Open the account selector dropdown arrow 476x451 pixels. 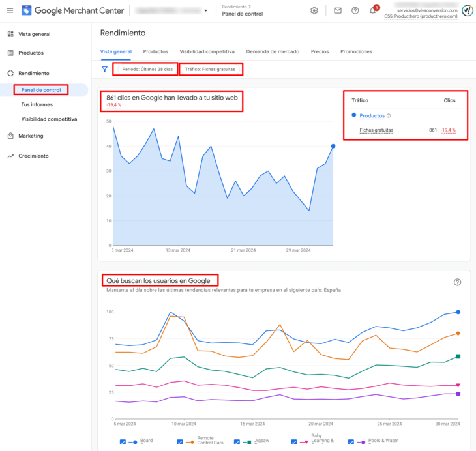coord(206,10)
